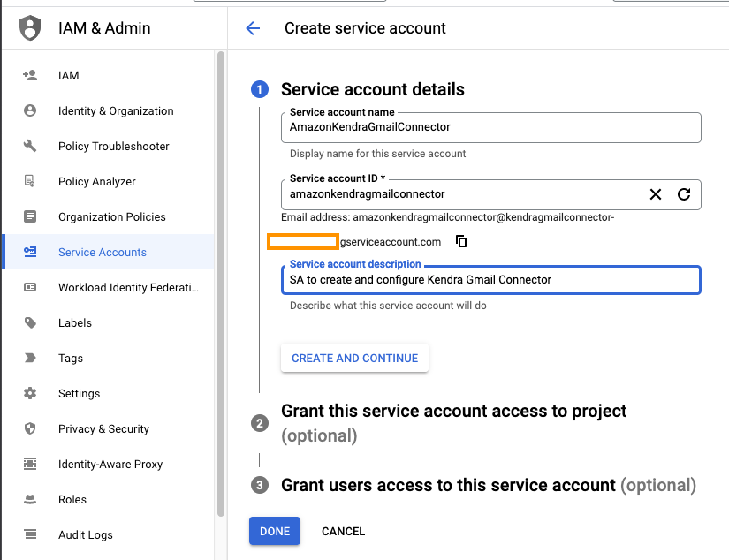Click the Settings gear icon

pos(30,393)
